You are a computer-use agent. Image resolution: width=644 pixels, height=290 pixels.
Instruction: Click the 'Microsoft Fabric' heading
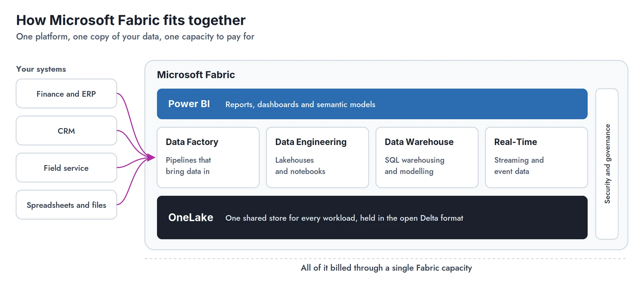(x=196, y=75)
